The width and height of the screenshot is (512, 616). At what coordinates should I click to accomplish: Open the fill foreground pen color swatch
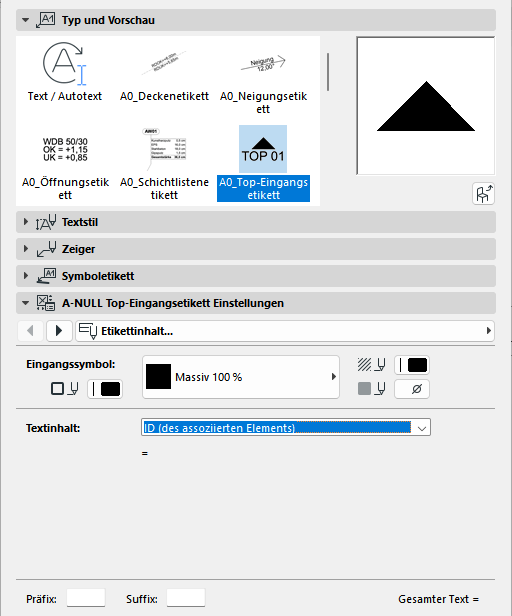click(412, 365)
